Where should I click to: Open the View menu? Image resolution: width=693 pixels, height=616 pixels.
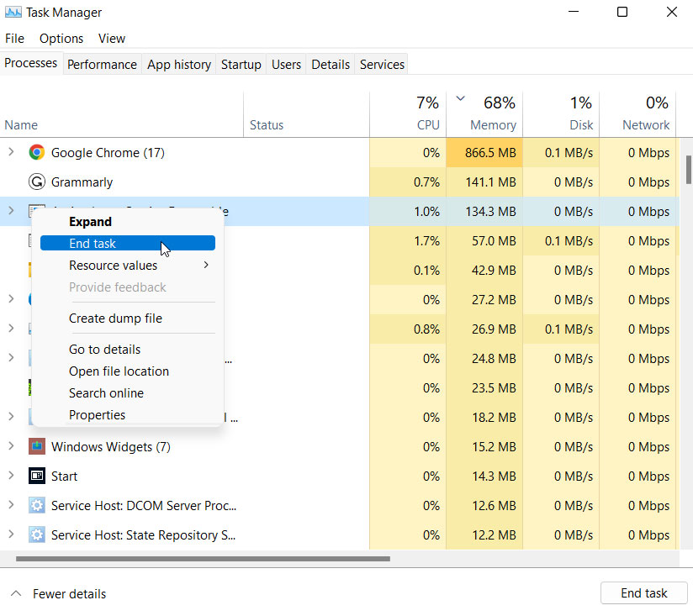pyautogui.click(x=112, y=39)
